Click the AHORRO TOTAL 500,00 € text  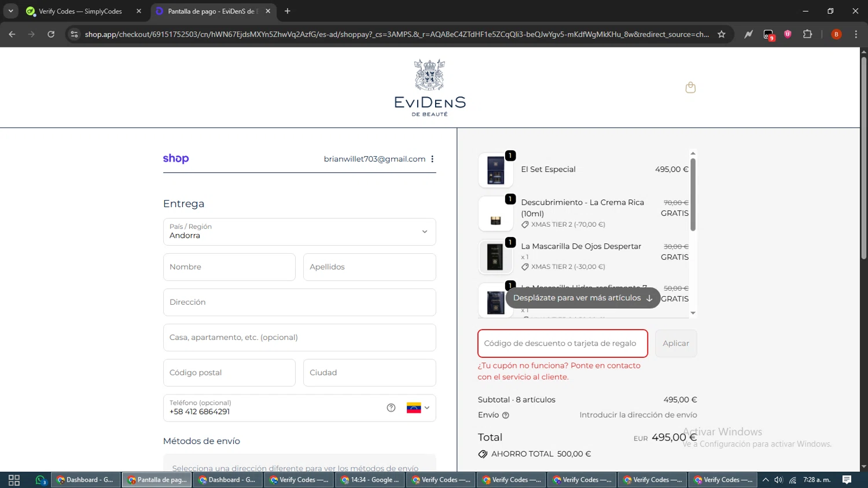point(541,454)
